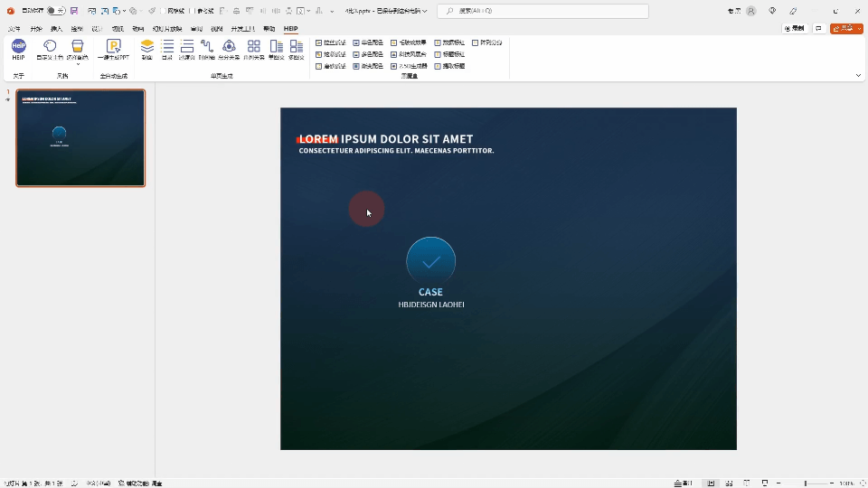Click the zoom in plus button

(832, 483)
